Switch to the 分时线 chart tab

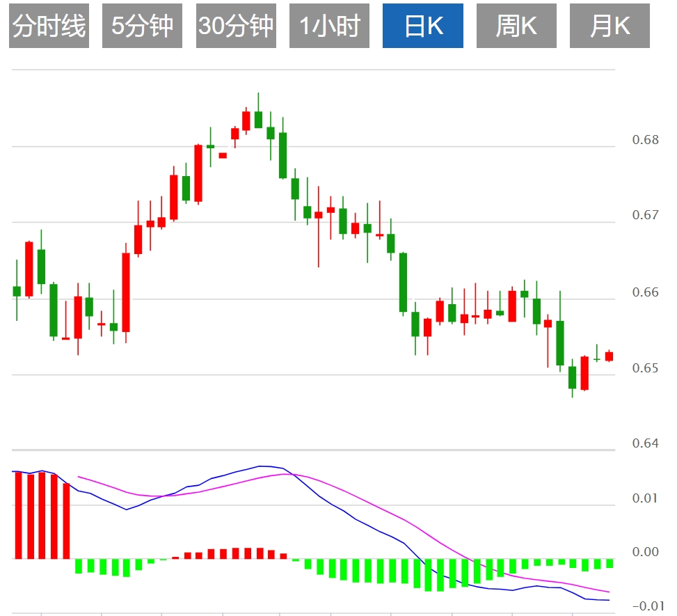(x=49, y=26)
